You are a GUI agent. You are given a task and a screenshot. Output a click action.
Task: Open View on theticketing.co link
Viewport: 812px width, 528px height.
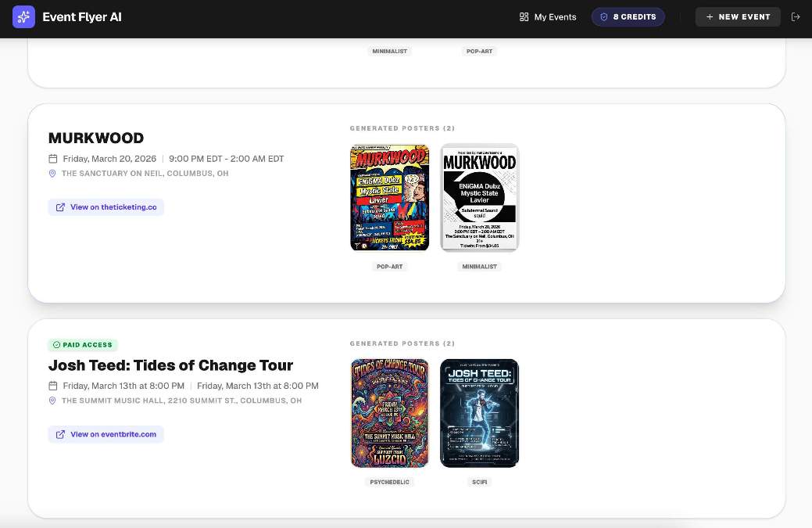106,207
